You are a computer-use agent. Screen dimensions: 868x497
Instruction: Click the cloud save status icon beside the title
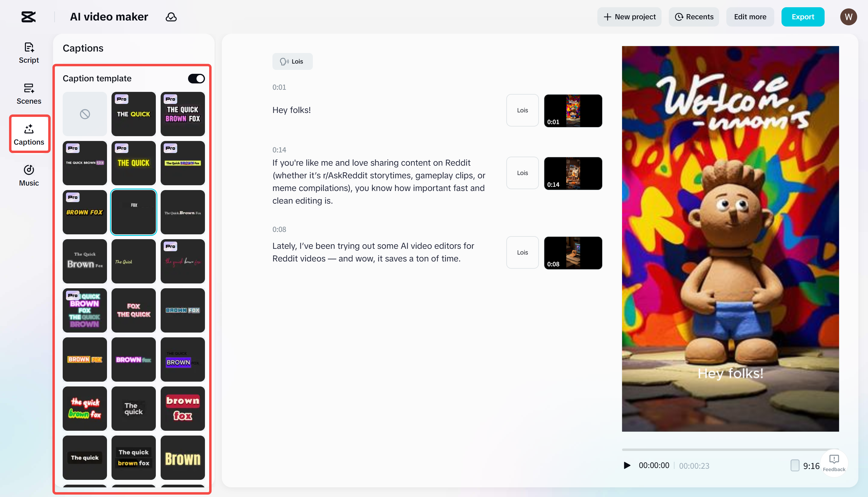pyautogui.click(x=171, y=17)
